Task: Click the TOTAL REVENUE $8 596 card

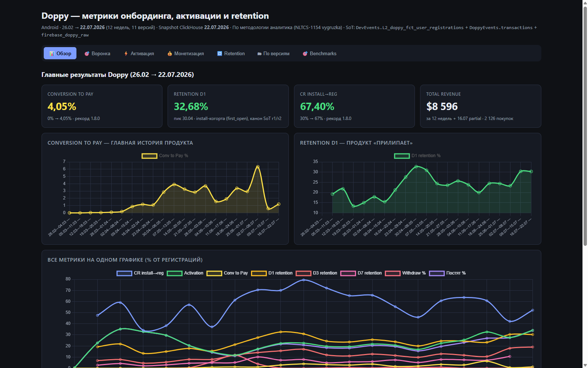Action: point(480,106)
